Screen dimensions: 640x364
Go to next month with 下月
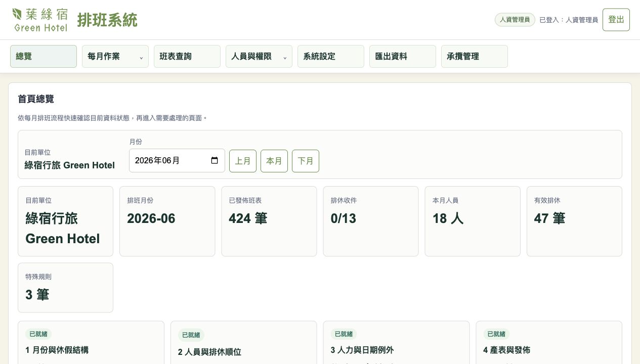click(x=306, y=161)
